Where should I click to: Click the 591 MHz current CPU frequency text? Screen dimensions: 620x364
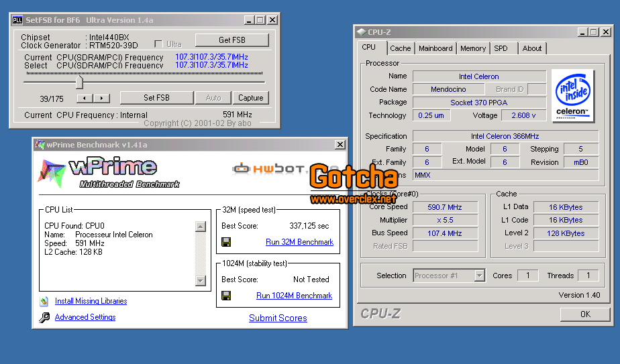[x=238, y=115]
